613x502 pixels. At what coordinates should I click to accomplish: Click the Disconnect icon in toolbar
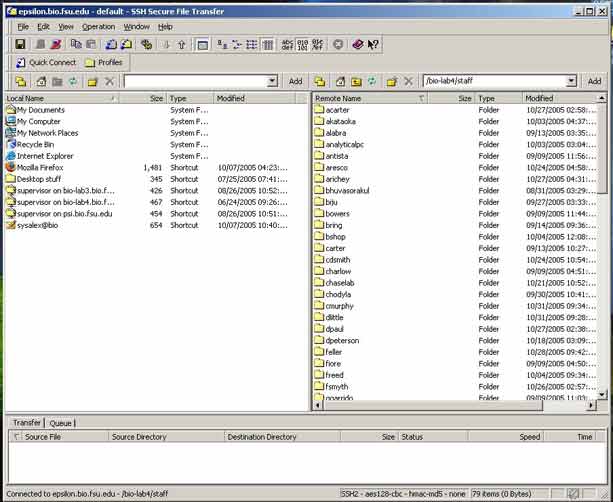click(x=56, y=45)
